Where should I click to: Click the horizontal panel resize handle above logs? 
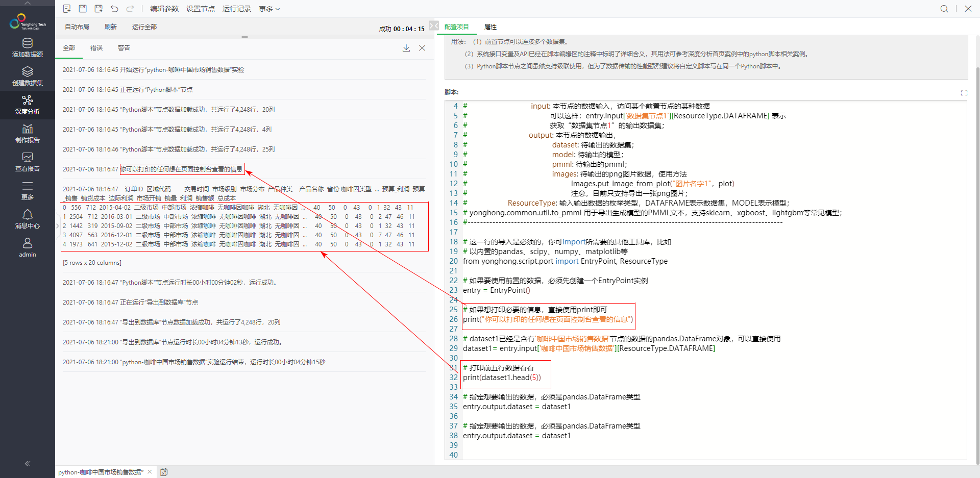click(x=245, y=37)
